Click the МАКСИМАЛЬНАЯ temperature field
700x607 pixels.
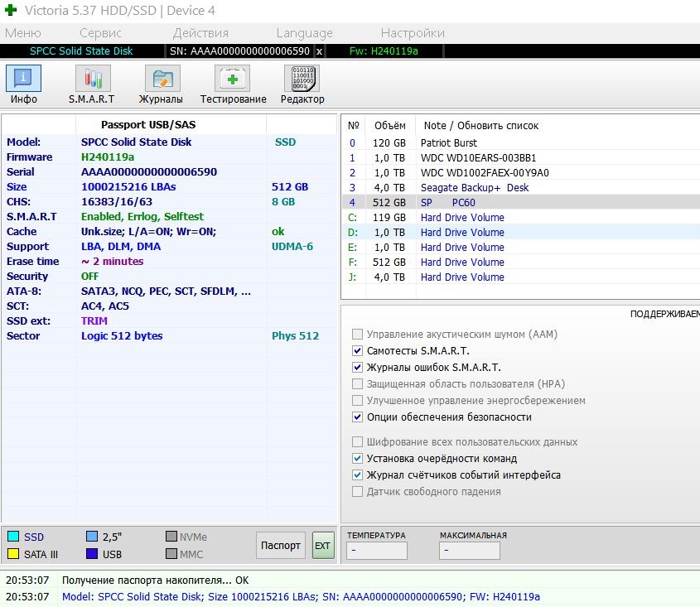point(470,551)
